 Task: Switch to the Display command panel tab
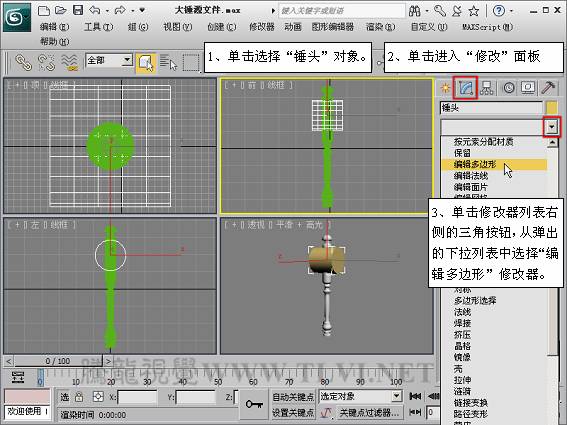[528, 88]
